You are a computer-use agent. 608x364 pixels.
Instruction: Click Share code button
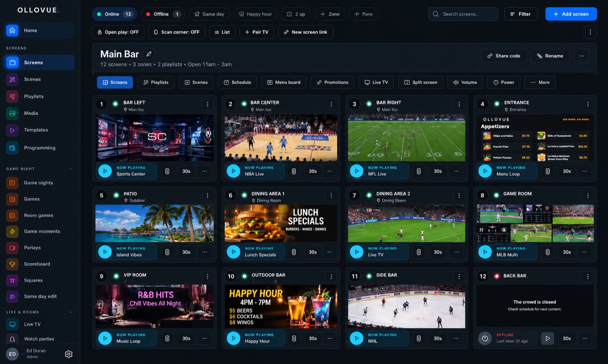504,56
